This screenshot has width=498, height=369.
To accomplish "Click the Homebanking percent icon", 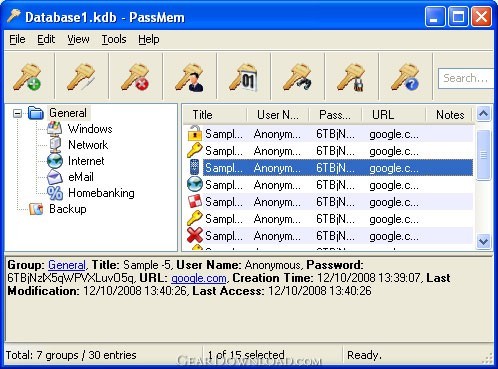I will (x=55, y=193).
